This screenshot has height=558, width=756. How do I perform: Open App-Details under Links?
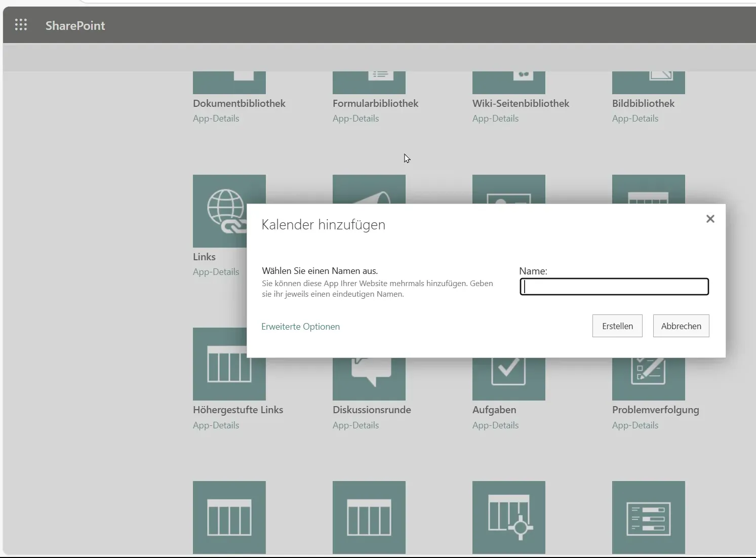[x=216, y=272]
